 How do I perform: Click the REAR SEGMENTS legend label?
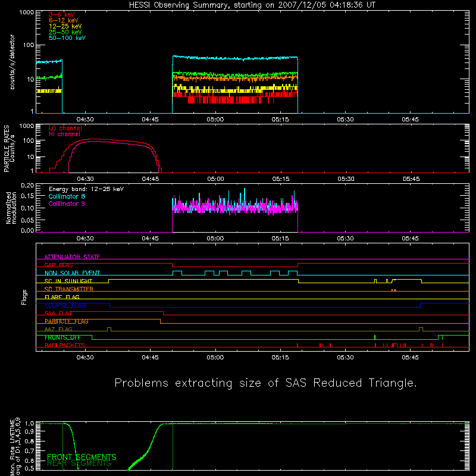[79, 464]
